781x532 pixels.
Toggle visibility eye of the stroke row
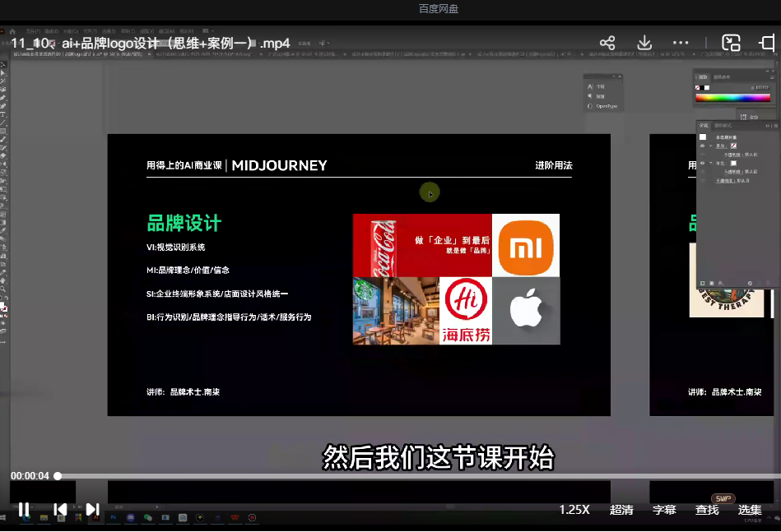[x=702, y=146]
